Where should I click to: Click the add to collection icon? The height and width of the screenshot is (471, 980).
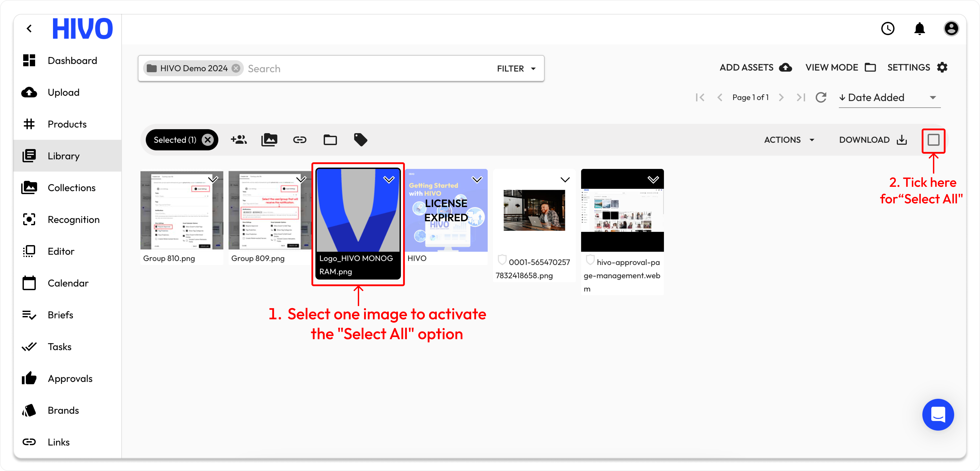[x=269, y=140]
